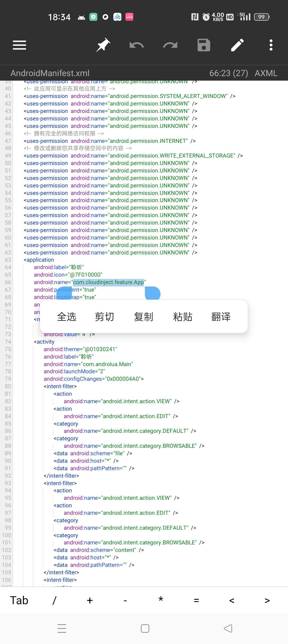Screen dimensions: 288x644
Task: Choose 粘贴 to paste clipboard
Action: (183, 317)
